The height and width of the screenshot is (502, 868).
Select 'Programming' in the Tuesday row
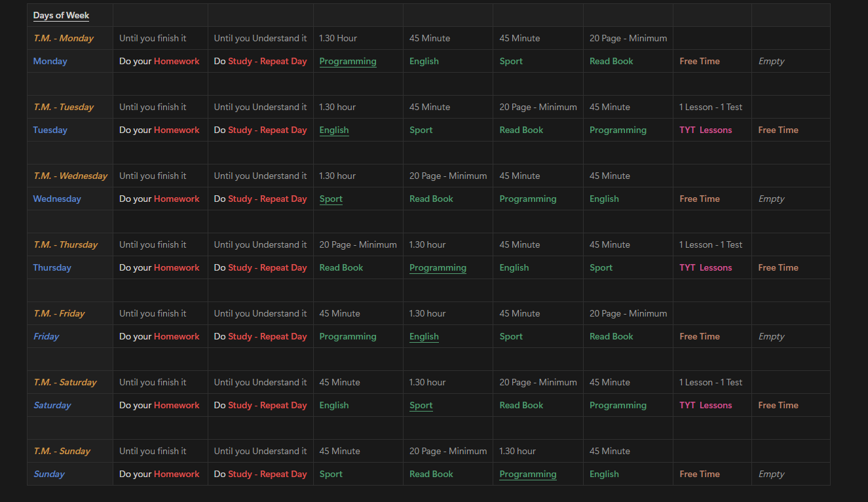point(618,130)
